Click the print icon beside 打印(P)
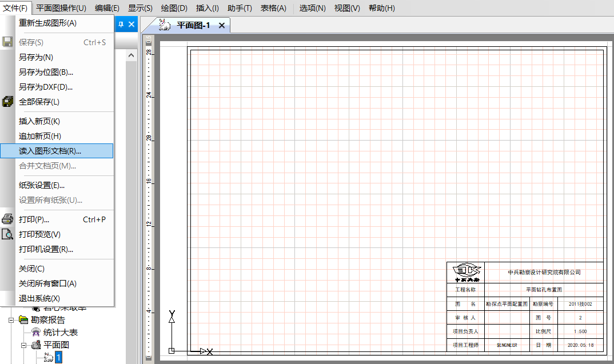This screenshot has width=614, height=364. (x=7, y=219)
